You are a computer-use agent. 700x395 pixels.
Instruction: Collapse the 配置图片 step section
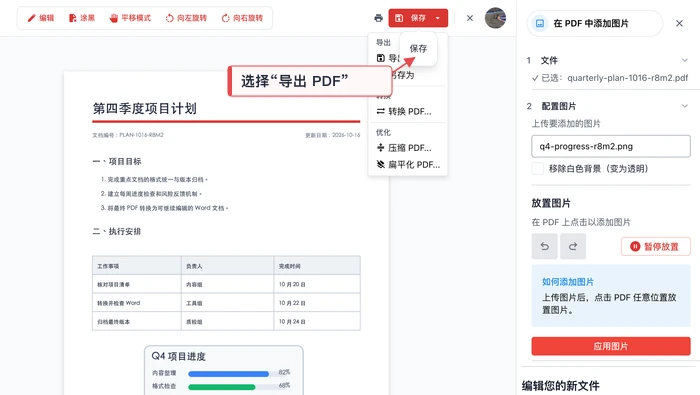(x=685, y=106)
